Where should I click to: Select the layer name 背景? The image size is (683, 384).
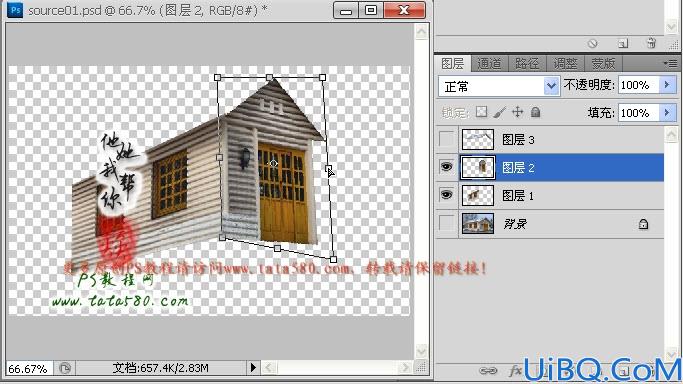click(514, 224)
